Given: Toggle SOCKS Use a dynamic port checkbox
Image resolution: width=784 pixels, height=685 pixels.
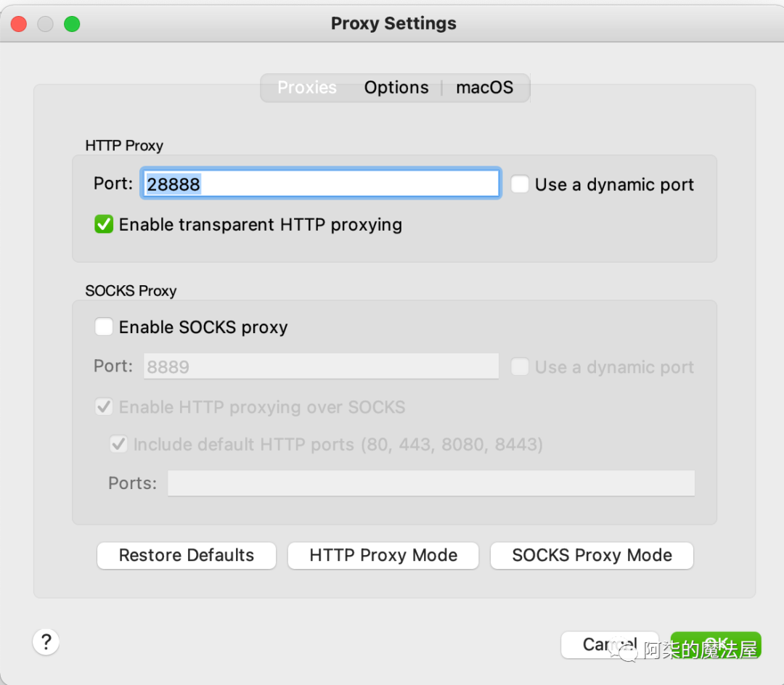Looking at the screenshot, I should 520,367.
